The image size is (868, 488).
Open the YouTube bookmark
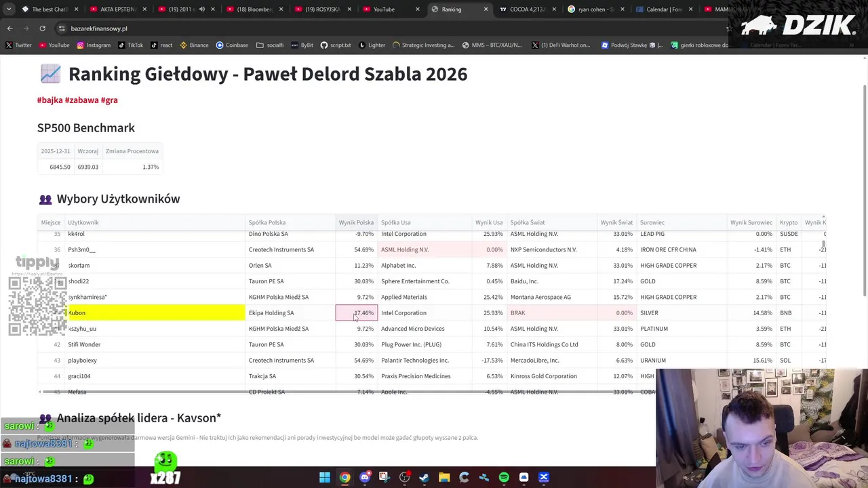[x=54, y=45]
